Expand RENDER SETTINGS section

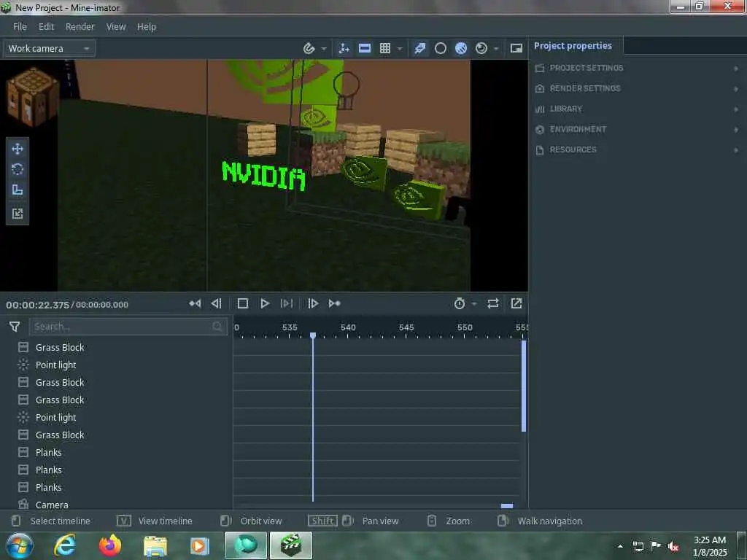click(x=638, y=88)
